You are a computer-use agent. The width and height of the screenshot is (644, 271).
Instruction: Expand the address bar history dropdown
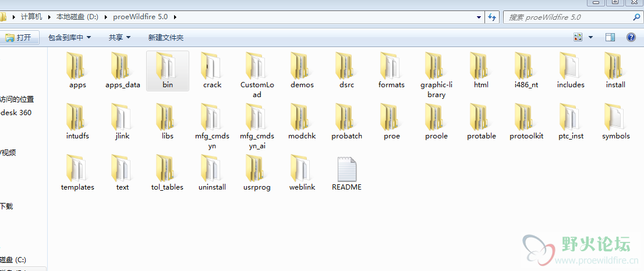tap(479, 17)
